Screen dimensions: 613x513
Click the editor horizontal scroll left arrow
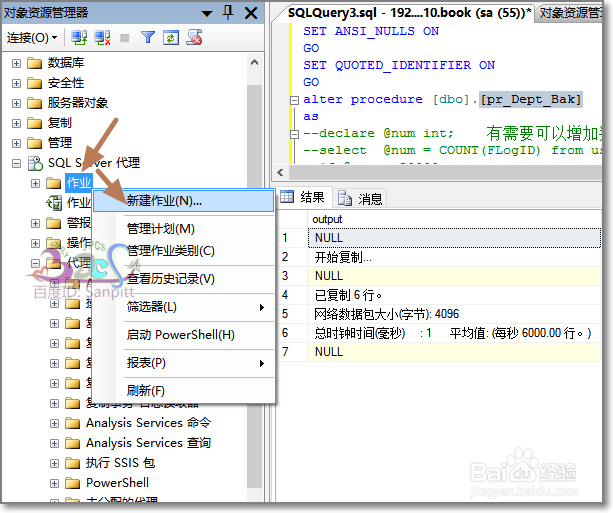280,172
